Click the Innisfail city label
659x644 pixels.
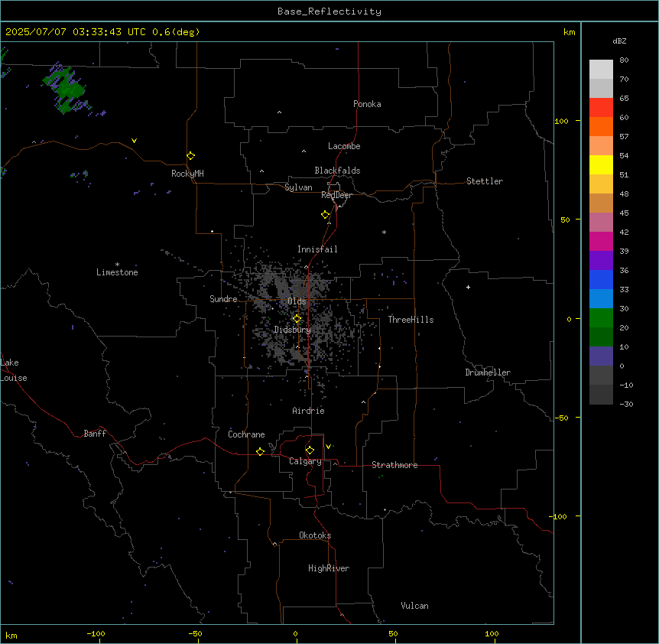click(x=317, y=249)
